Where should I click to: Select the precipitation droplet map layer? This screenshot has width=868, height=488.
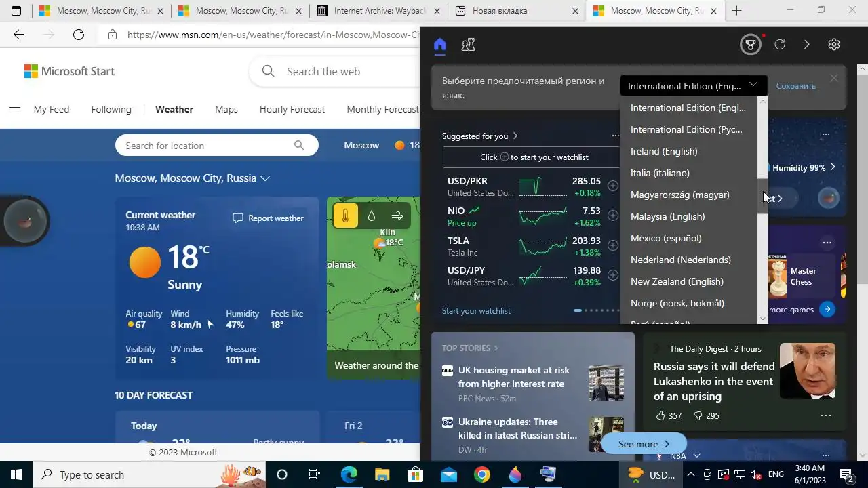click(372, 216)
